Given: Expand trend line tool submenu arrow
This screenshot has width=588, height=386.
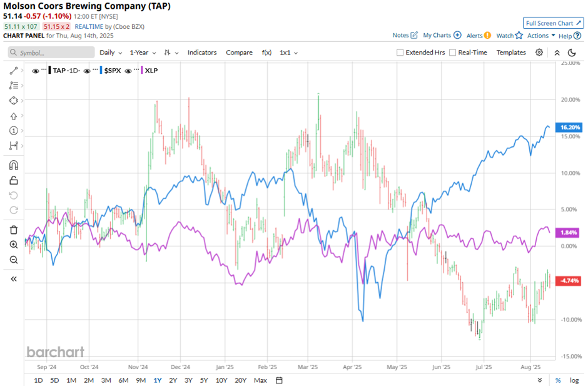Looking at the screenshot, I should click(22, 71).
